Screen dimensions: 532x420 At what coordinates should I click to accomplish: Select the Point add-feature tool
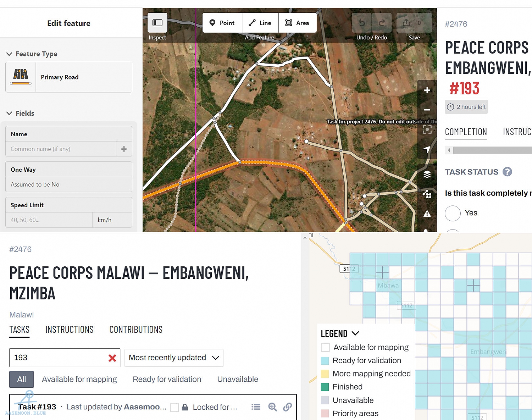click(x=222, y=23)
